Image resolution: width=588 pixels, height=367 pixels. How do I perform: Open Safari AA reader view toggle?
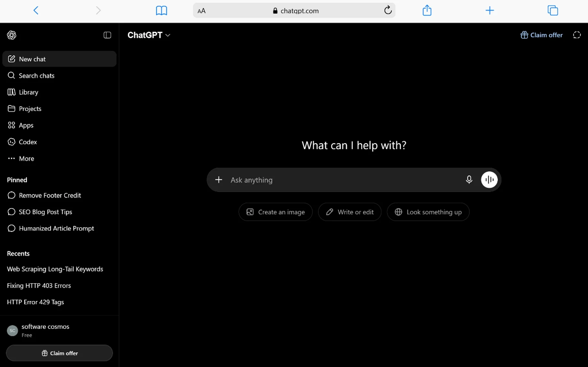201,11
